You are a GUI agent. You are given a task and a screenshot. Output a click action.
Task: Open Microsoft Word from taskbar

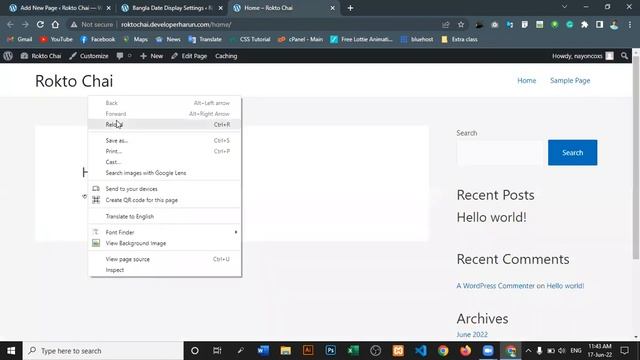click(263, 351)
